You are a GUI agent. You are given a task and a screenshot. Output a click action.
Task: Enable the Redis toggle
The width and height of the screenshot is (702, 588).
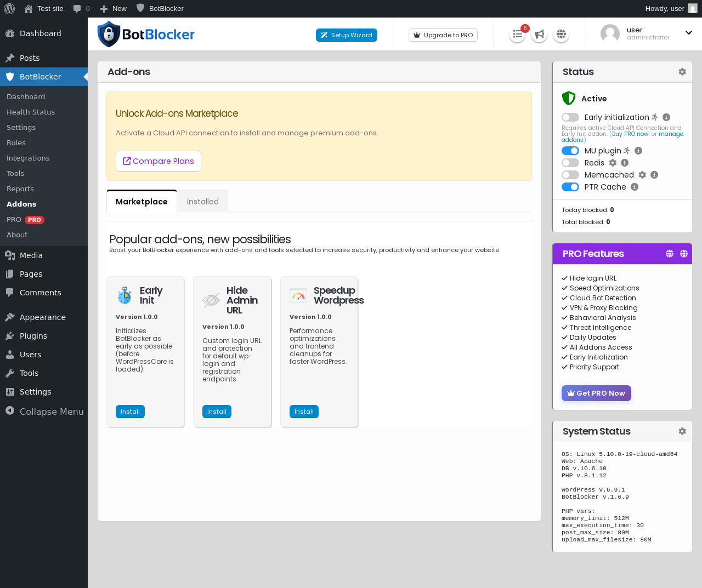point(570,163)
